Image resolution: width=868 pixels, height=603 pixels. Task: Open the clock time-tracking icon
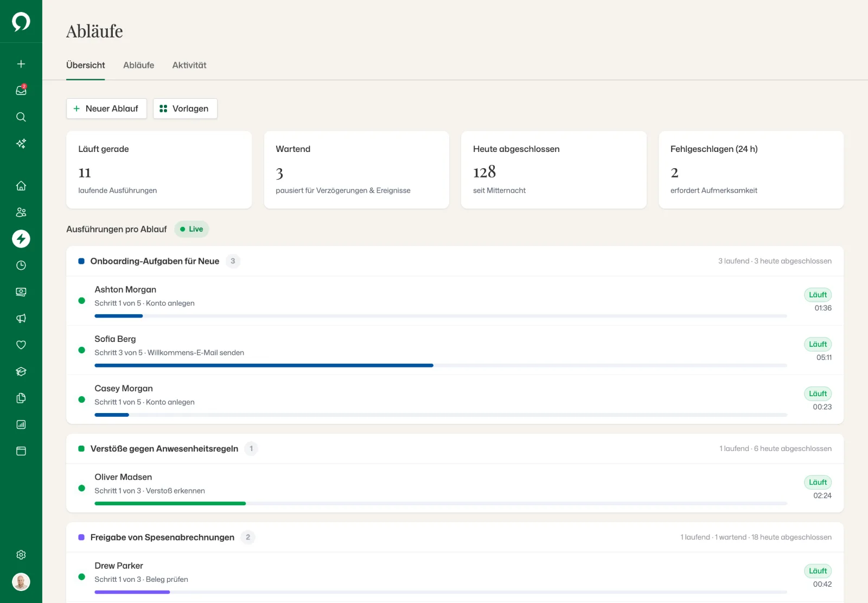21,265
